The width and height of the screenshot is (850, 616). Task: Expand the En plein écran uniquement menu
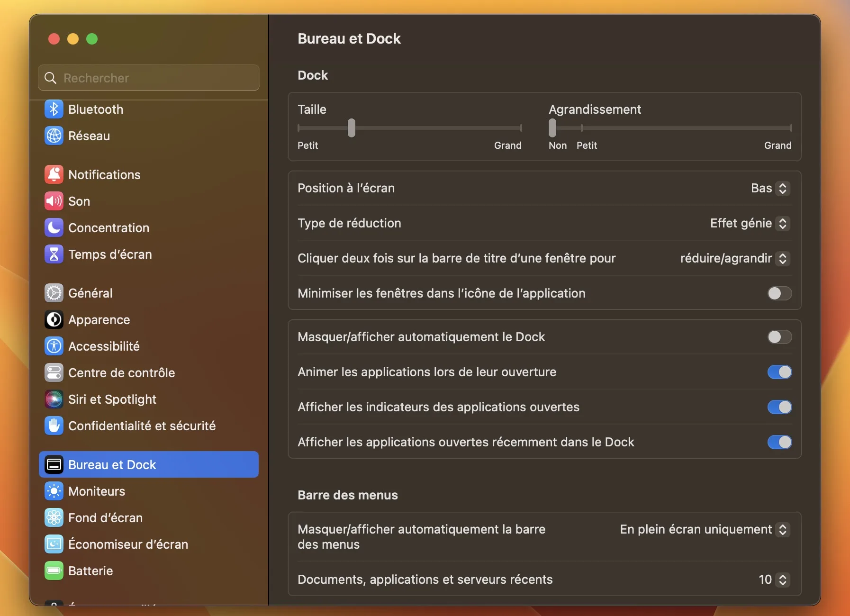point(704,529)
